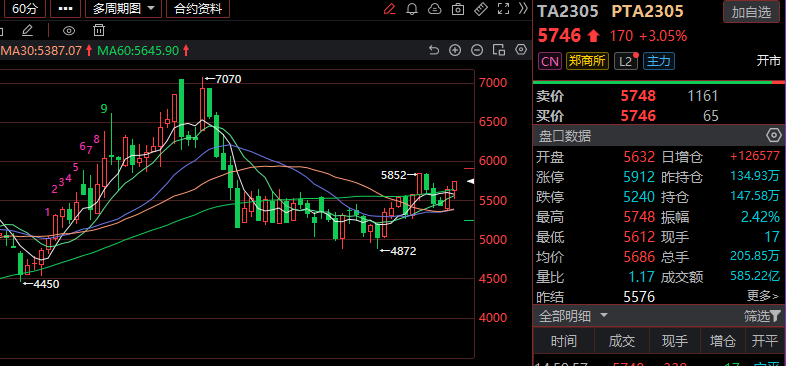Viewport: 787px width, 366px height.
Task: Toggle the L2 level-two data badge
Action: click(625, 62)
